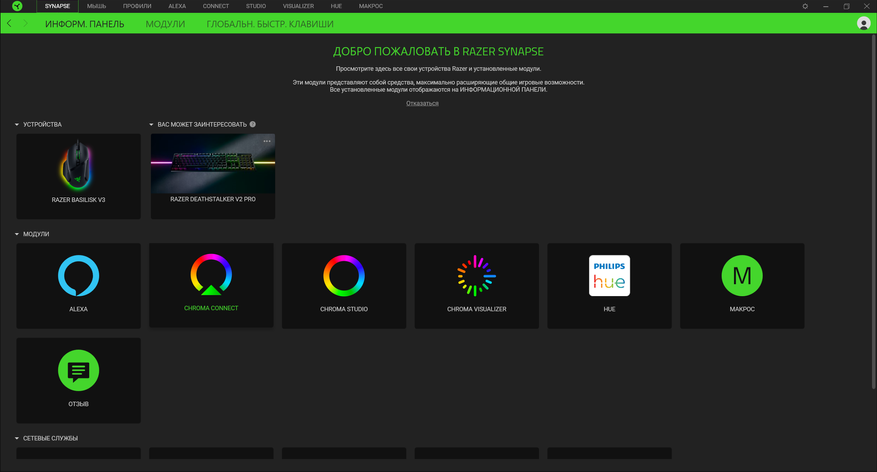Click the Отзыв label text
Image resolution: width=877 pixels, height=472 pixels.
(x=78, y=404)
